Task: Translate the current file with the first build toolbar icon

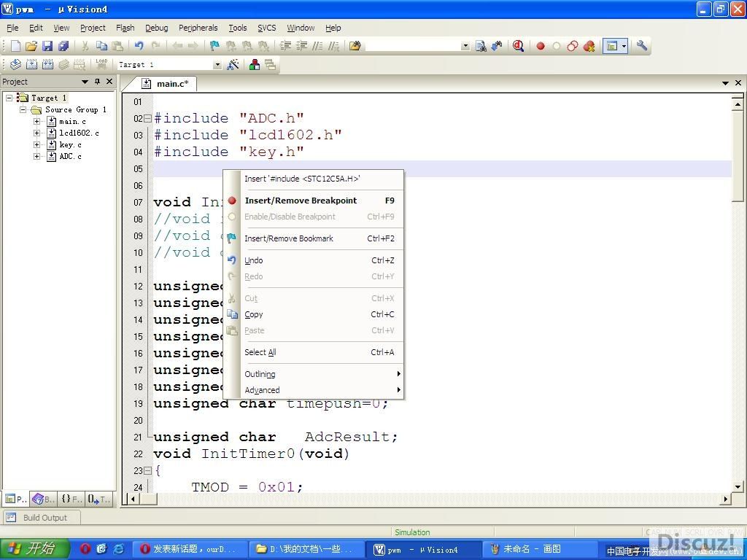Action: [16, 64]
